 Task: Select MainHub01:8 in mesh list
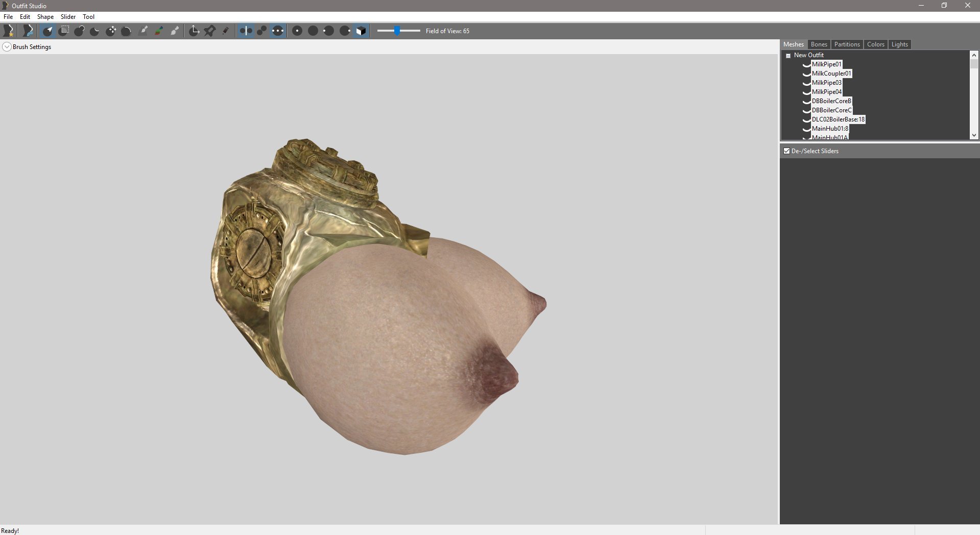click(830, 129)
